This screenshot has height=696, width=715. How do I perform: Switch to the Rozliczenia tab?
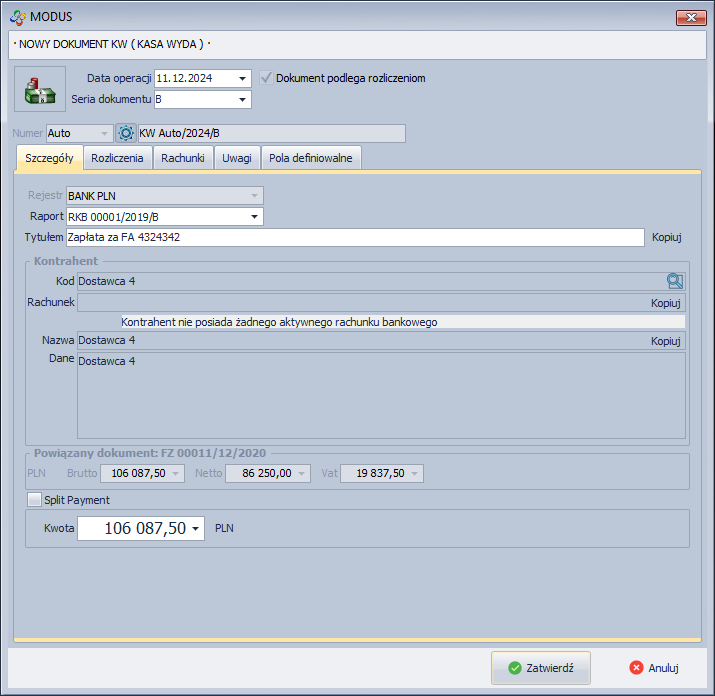[x=117, y=158]
